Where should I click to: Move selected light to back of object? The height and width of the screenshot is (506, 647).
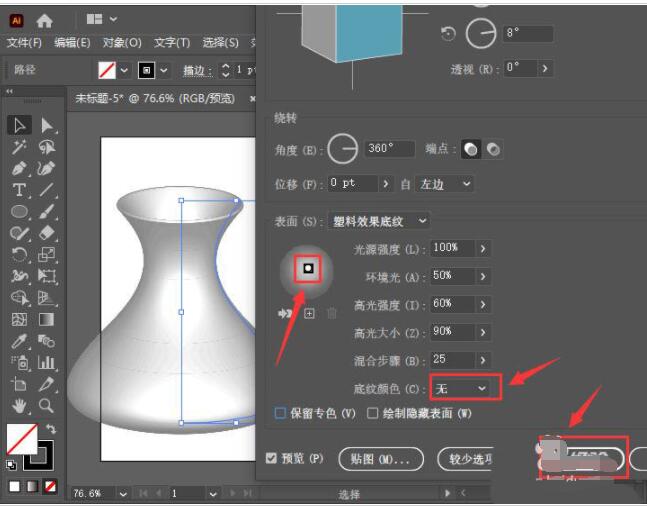285,314
